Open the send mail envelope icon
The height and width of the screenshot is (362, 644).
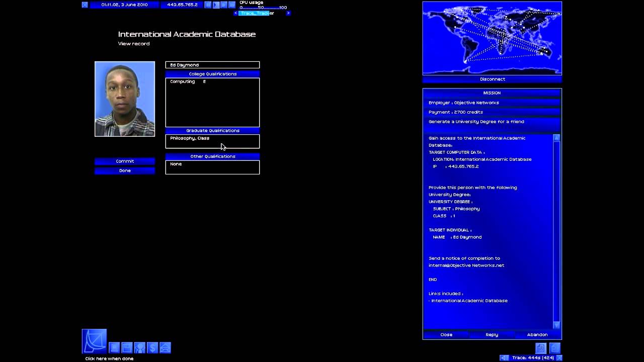pyautogui.click(x=165, y=347)
